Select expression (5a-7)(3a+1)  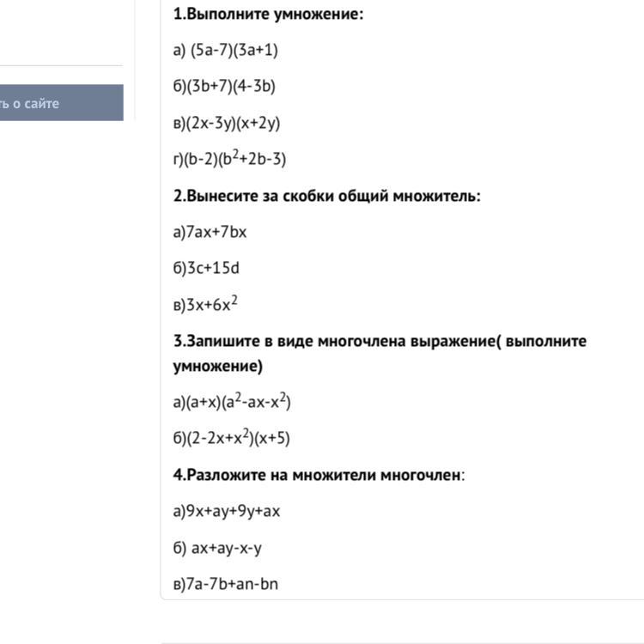coord(234,50)
